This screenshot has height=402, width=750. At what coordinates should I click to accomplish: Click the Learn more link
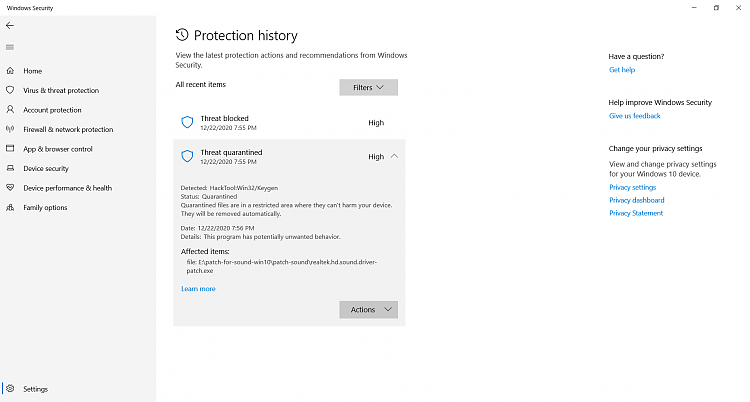pyautogui.click(x=198, y=289)
